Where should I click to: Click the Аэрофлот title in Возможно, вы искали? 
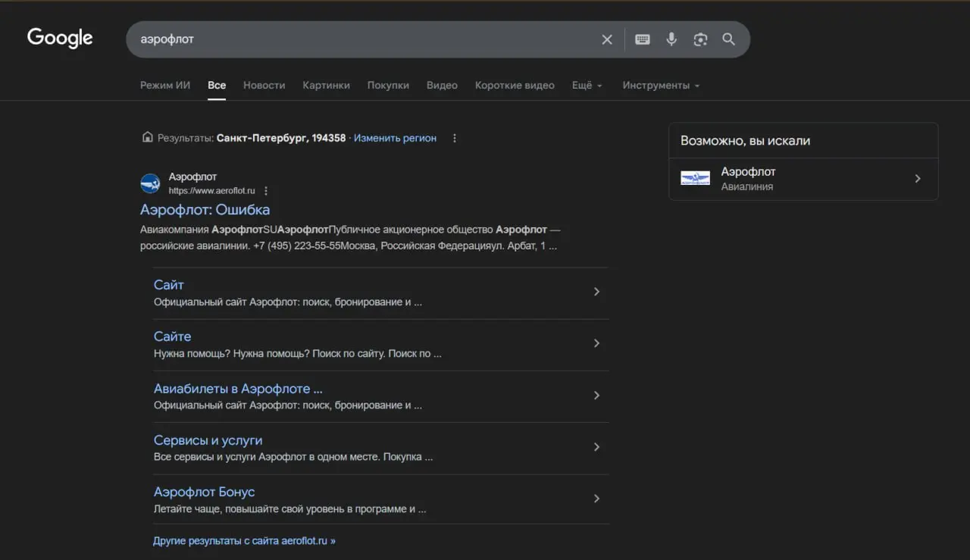(748, 172)
